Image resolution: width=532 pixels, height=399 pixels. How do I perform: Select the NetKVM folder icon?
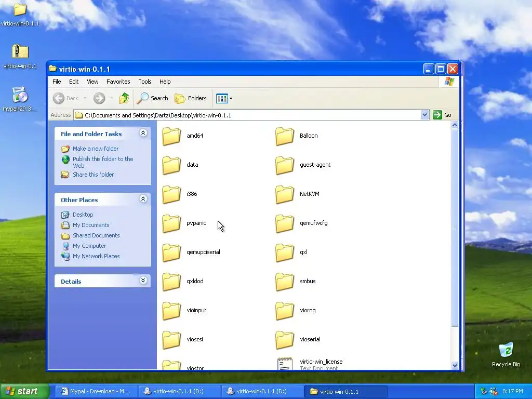click(284, 195)
